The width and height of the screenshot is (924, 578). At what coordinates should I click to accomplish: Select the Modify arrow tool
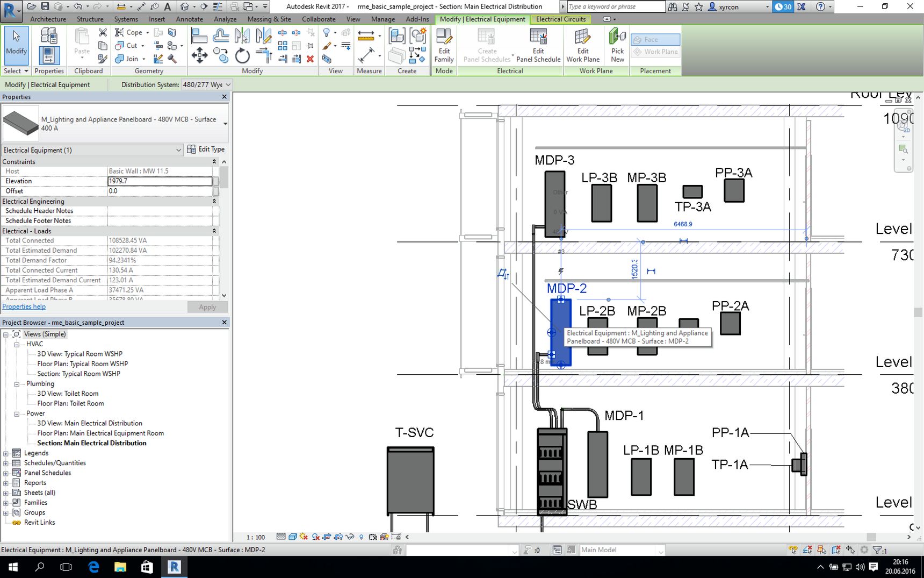[16, 45]
